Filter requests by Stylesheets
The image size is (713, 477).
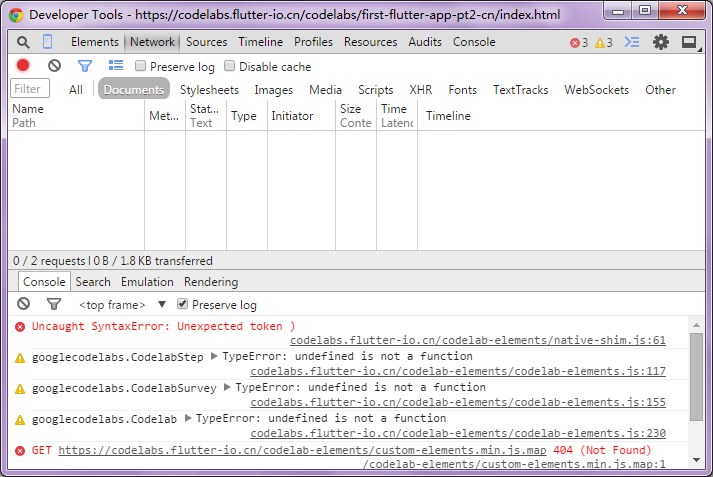pos(209,90)
